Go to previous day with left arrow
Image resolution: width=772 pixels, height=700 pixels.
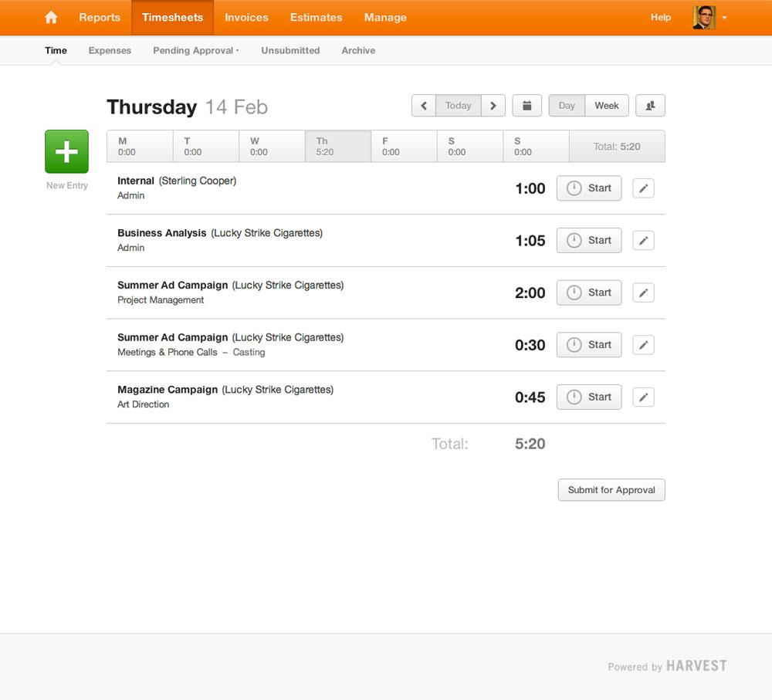coord(424,106)
